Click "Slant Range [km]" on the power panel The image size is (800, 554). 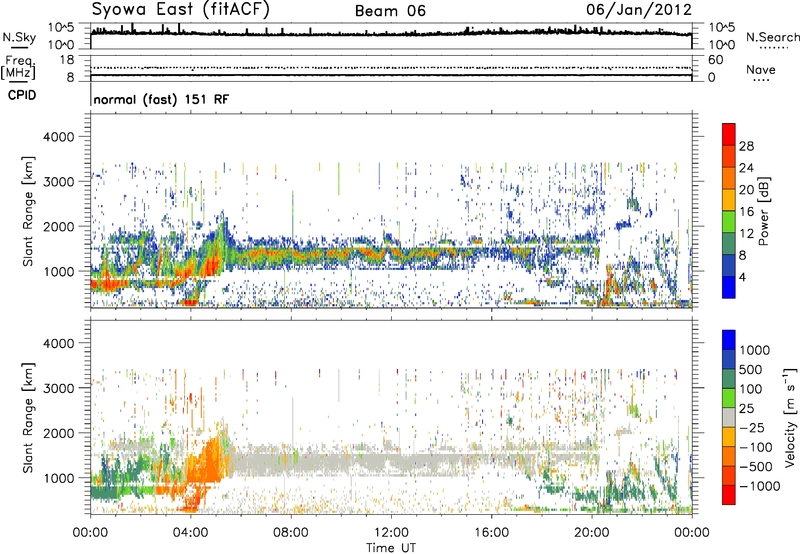tap(28, 211)
